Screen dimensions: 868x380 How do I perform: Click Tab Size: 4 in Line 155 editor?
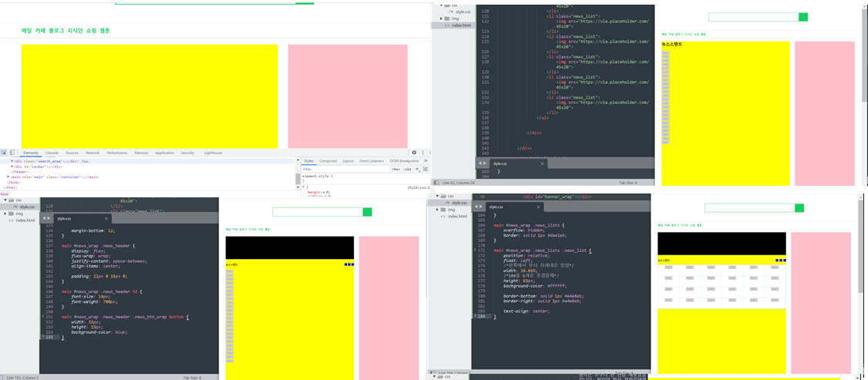click(192, 377)
